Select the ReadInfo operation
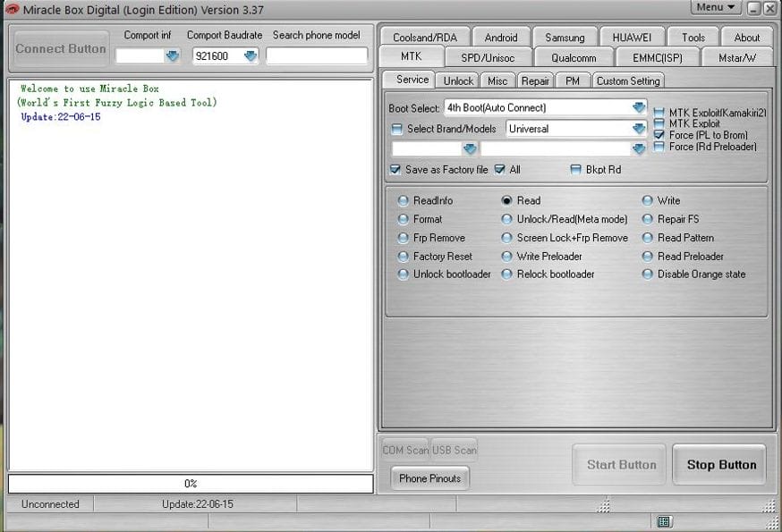782x532 pixels. click(x=404, y=200)
